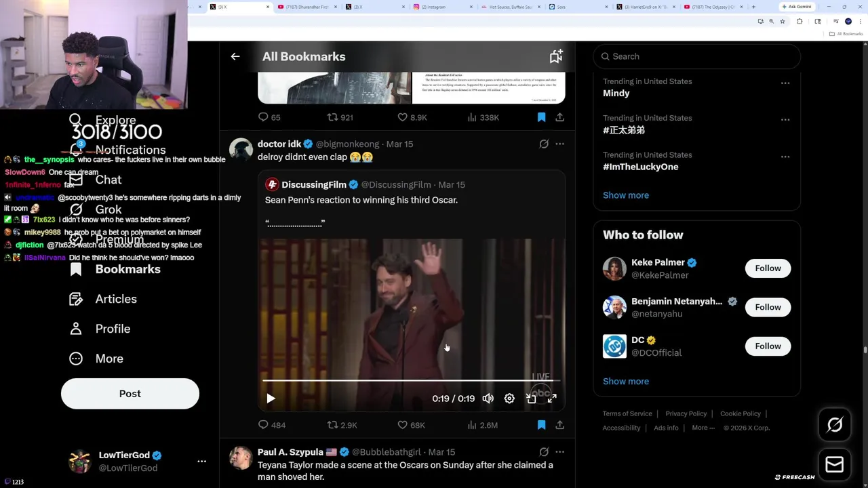This screenshot has height=488, width=868.
Task: Open Cookie Policy link
Action: pyautogui.click(x=741, y=413)
